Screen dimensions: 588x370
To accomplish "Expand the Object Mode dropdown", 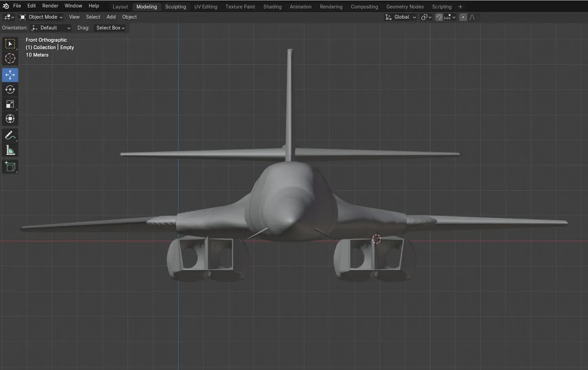I will pyautogui.click(x=41, y=17).
